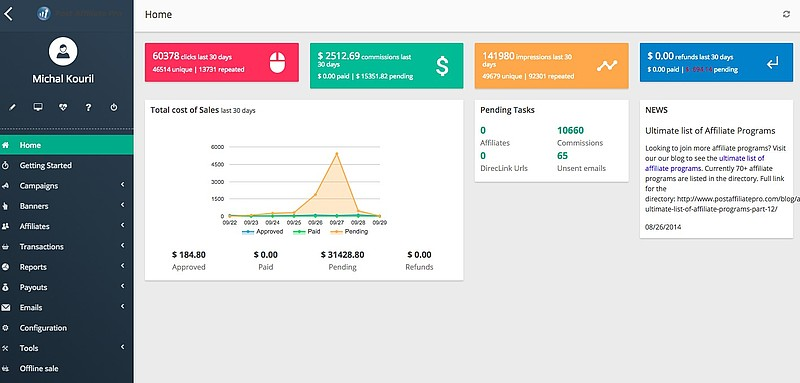
Task: Click the Emails envelope icon
Action: tap(6, 308)
